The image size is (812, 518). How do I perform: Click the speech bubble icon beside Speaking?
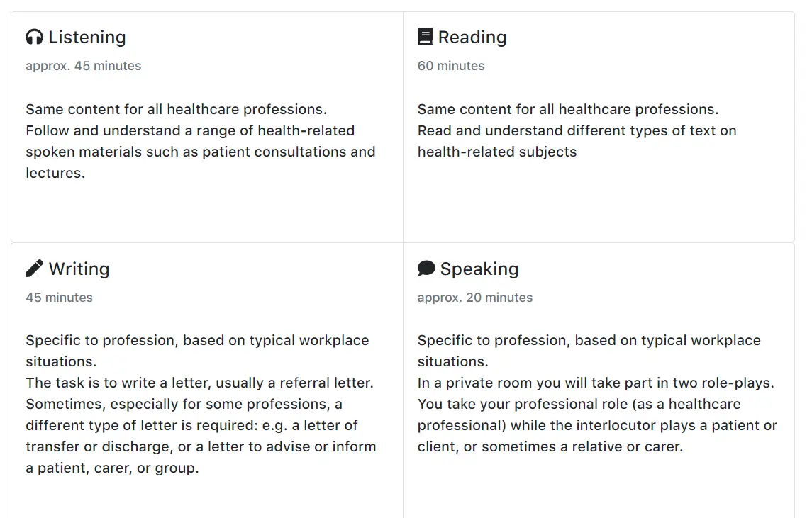[426, 269]
